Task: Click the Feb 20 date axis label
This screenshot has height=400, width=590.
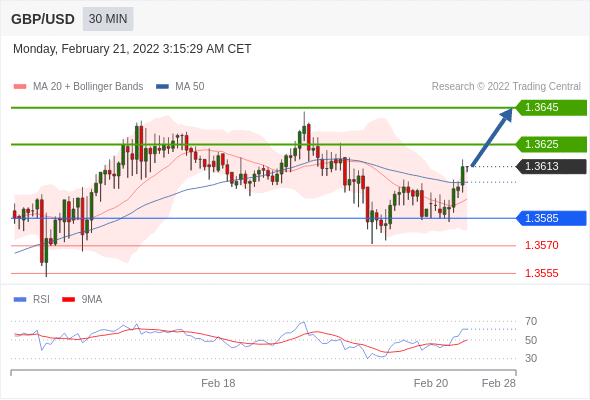Action: (431, 383)
